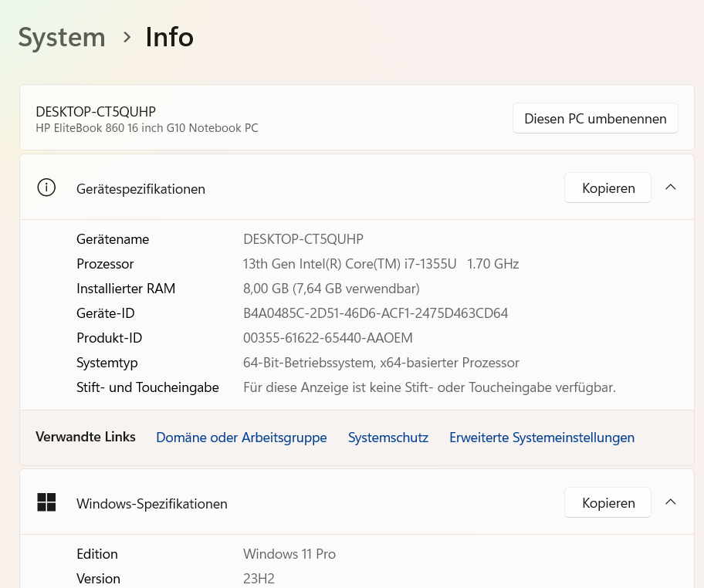704x588 pixels.
Task: Click the Windows logo icon beside Windows-Spezifikationen
Action: click(46, 502)
